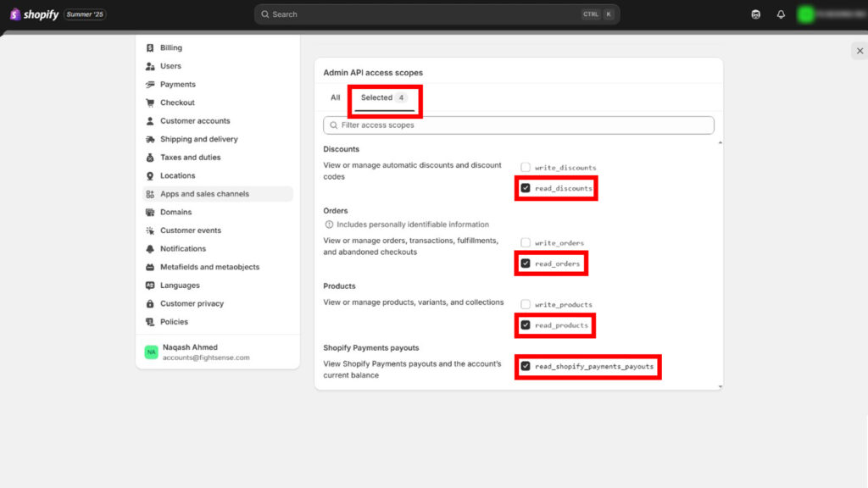Click the Admin API access scopes title
Image resolution: width=868 pixels, height=488 pixels.
(373, 73)
